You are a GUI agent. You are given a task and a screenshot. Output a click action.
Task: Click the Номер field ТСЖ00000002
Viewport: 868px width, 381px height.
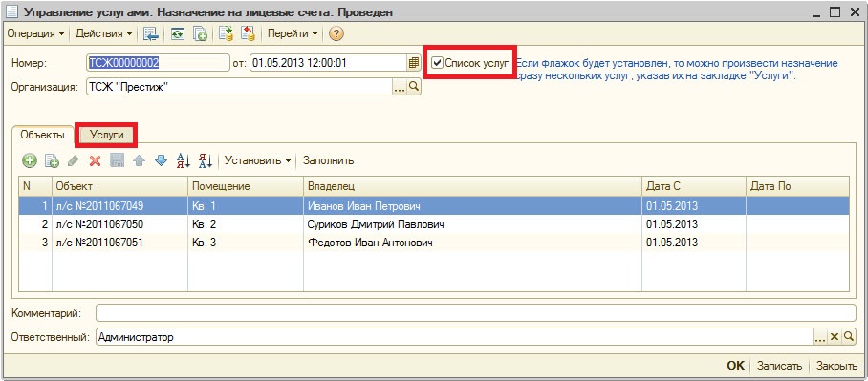(158, 63)
